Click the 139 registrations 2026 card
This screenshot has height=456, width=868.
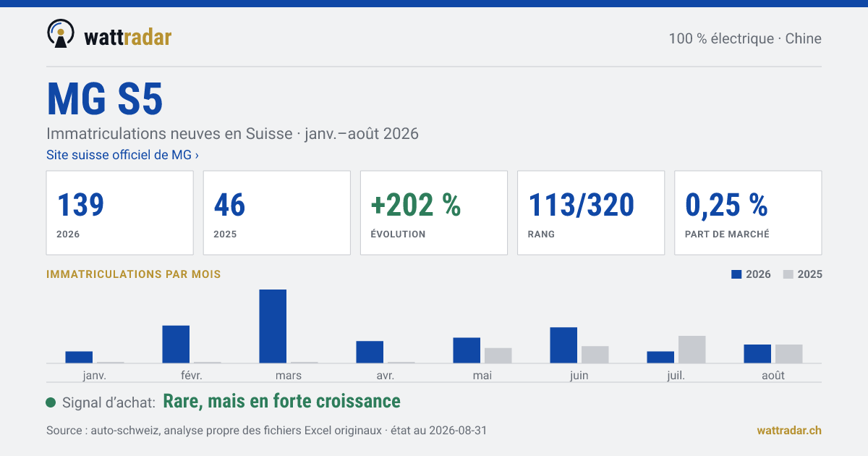(x=120, y=213)
